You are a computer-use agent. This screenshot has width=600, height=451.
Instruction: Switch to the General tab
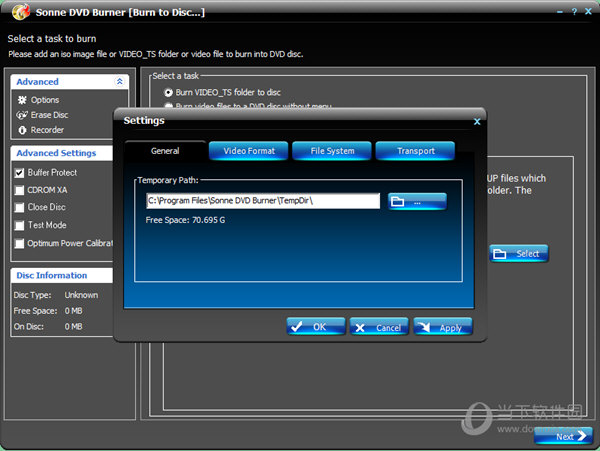pyautogui.click(x=165, y=151)
